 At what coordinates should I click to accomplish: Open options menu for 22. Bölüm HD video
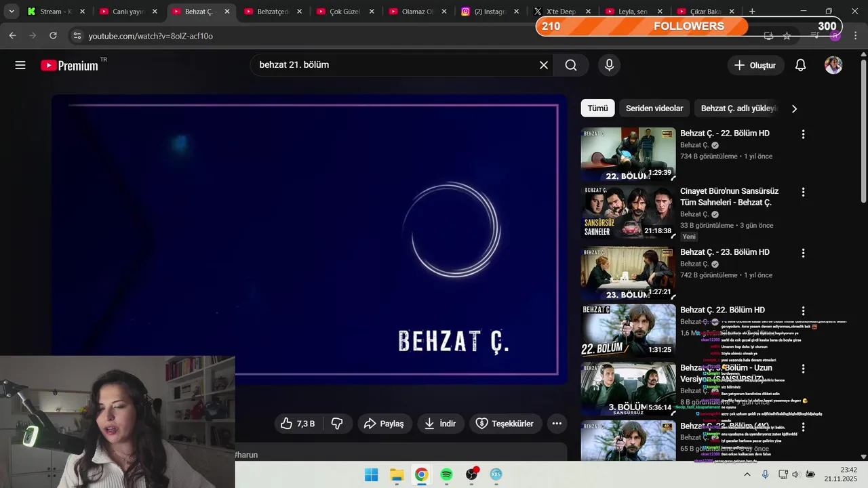(803, 134)
